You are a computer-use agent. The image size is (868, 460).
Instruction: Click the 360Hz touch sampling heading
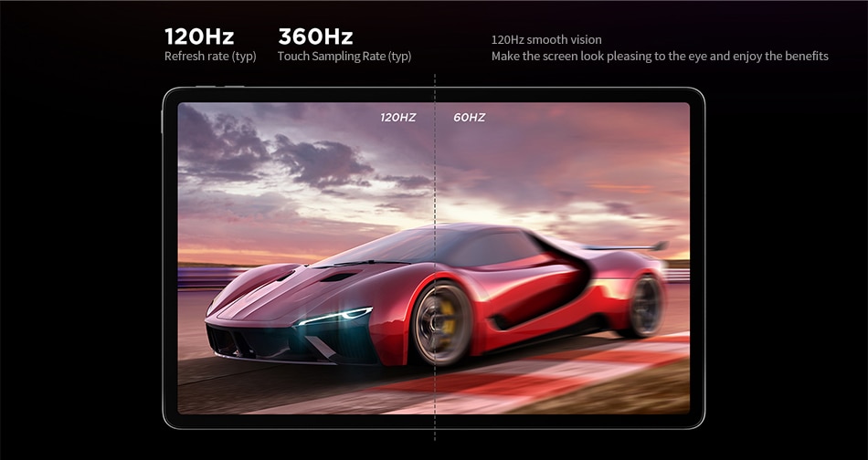point(315,37)
